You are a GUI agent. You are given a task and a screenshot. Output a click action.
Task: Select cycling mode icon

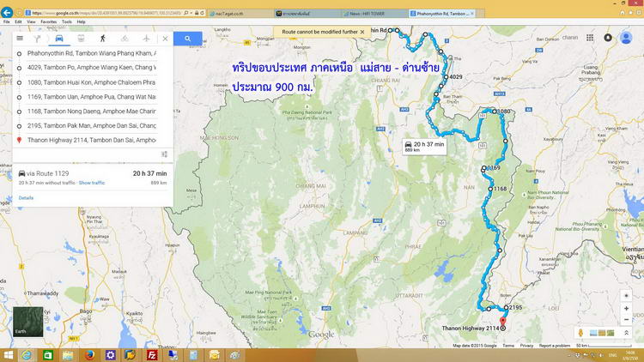125,39
